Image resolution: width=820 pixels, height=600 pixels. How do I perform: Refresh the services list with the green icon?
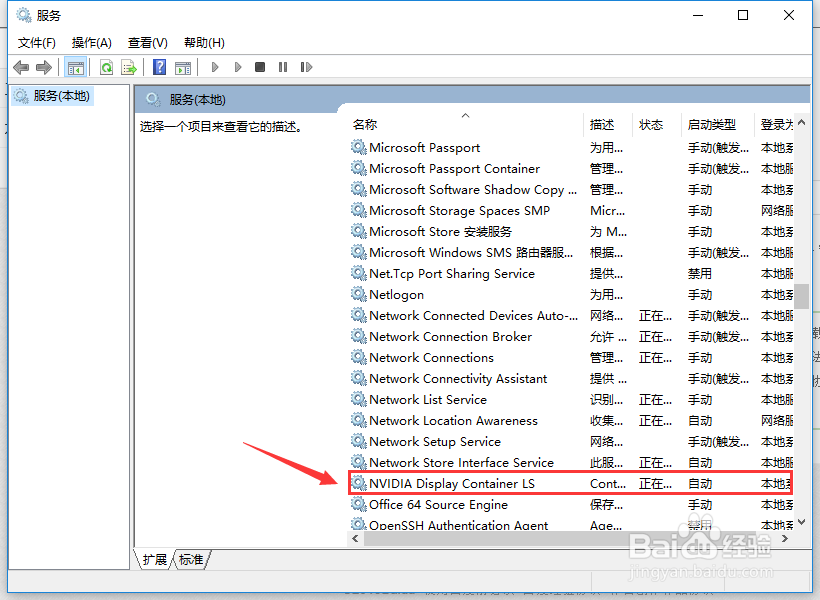(105, 66)
